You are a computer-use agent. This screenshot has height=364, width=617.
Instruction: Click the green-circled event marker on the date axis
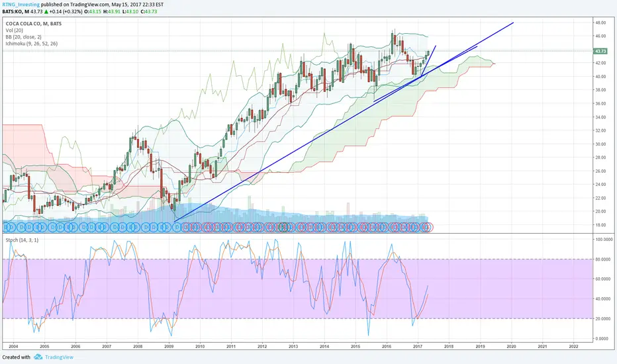point(285,227)
